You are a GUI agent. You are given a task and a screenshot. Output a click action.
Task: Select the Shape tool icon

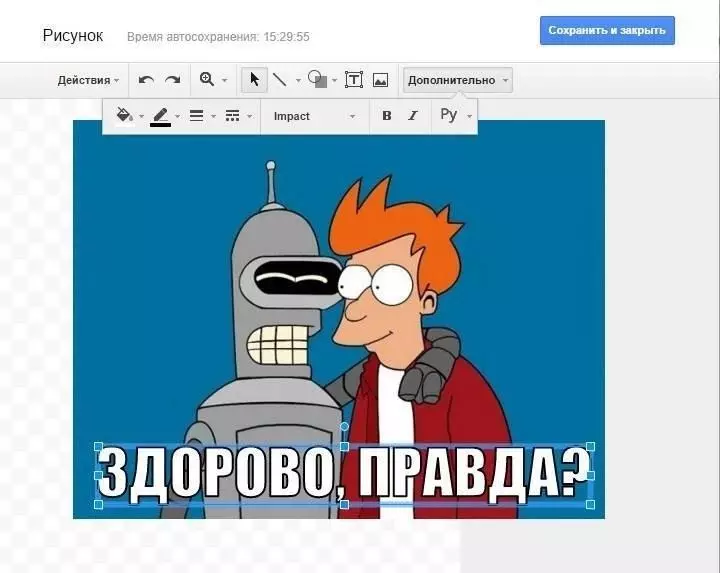click(316, 80)
